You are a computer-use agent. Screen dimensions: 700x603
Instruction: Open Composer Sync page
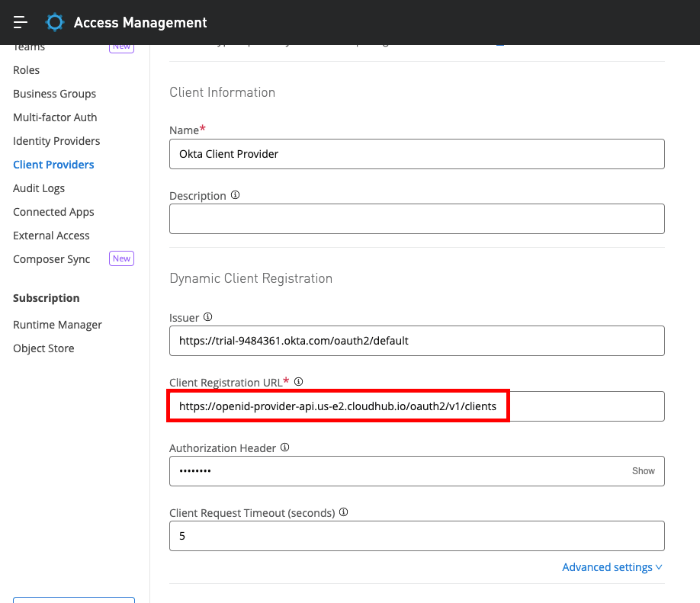pos(52,259)
